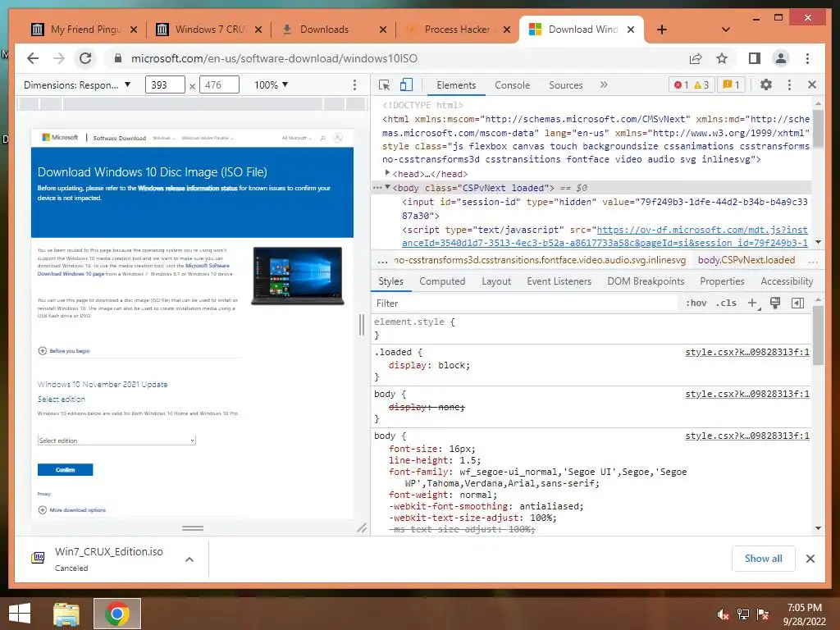This screenshot has height=630, width=840.
Task: Open the Properties tab
Action: (722, 281)
